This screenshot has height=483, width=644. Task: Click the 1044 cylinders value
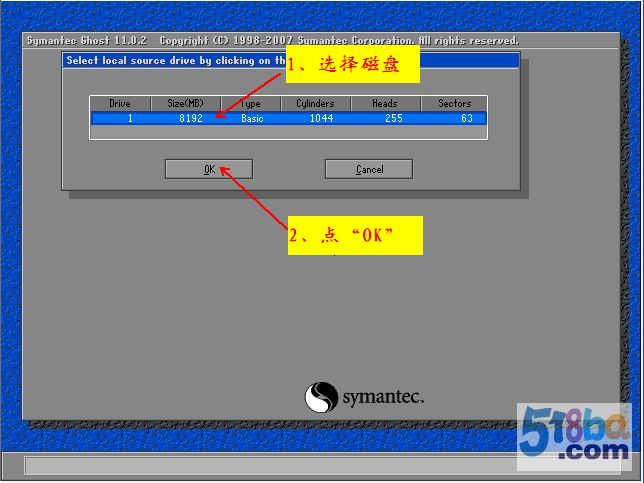[322, 118]
